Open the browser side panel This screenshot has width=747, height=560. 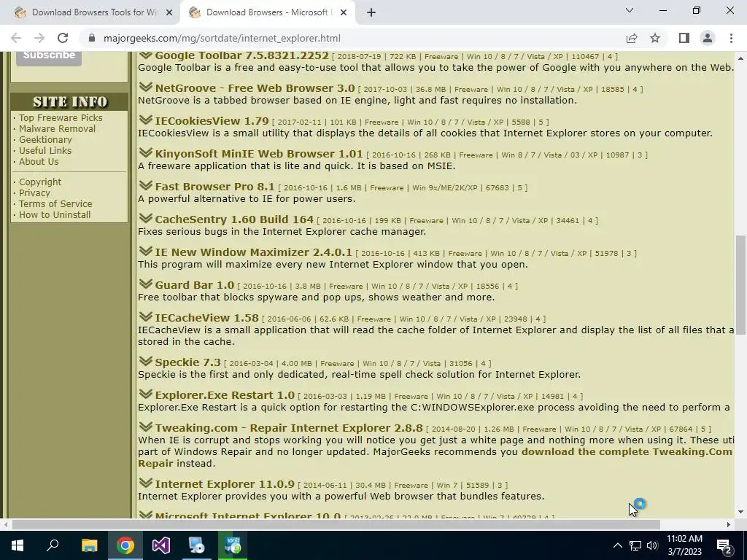pos(684,38)
